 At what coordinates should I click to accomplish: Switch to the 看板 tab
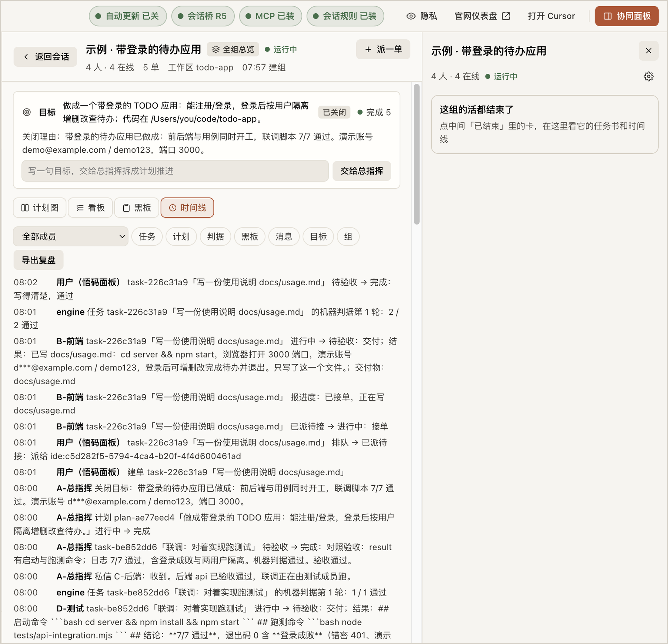(x=90, y=208)
